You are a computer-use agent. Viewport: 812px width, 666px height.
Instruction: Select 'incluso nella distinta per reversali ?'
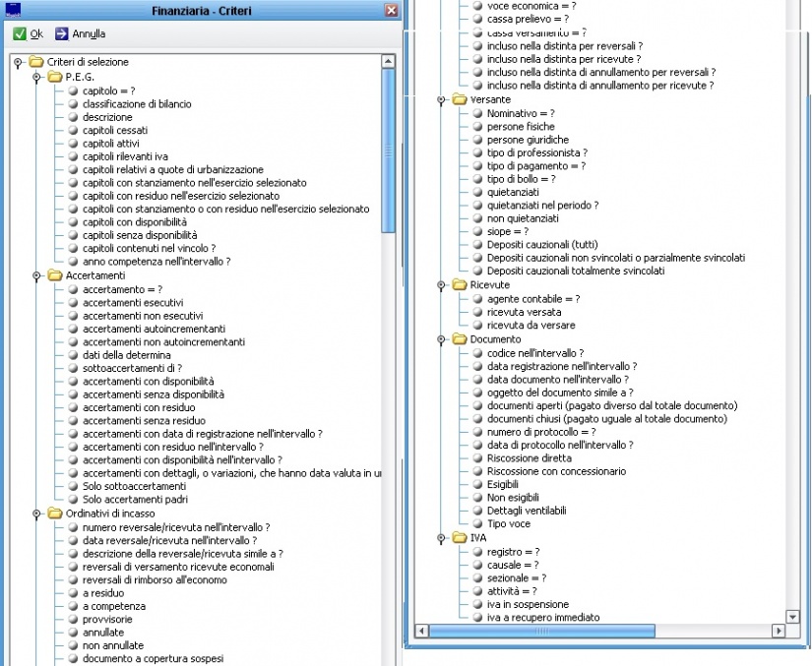565,46
